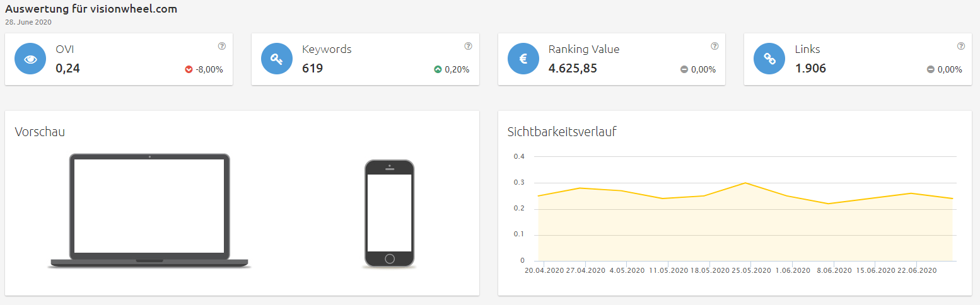Image resolution: width=980 pixels, height=305 pixels.
Task: Click the Ranking Value euro icon
Action: pos(523,59)
